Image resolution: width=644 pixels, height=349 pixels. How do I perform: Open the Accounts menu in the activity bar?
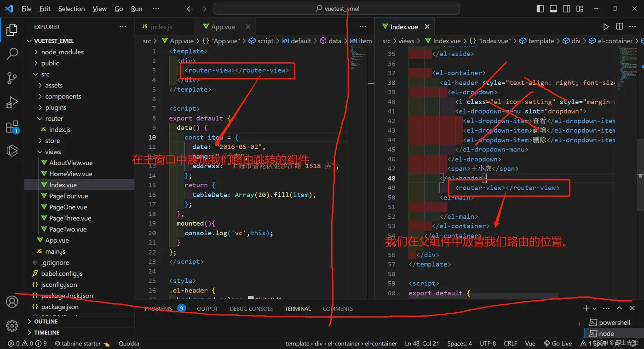tap(12, 302)
